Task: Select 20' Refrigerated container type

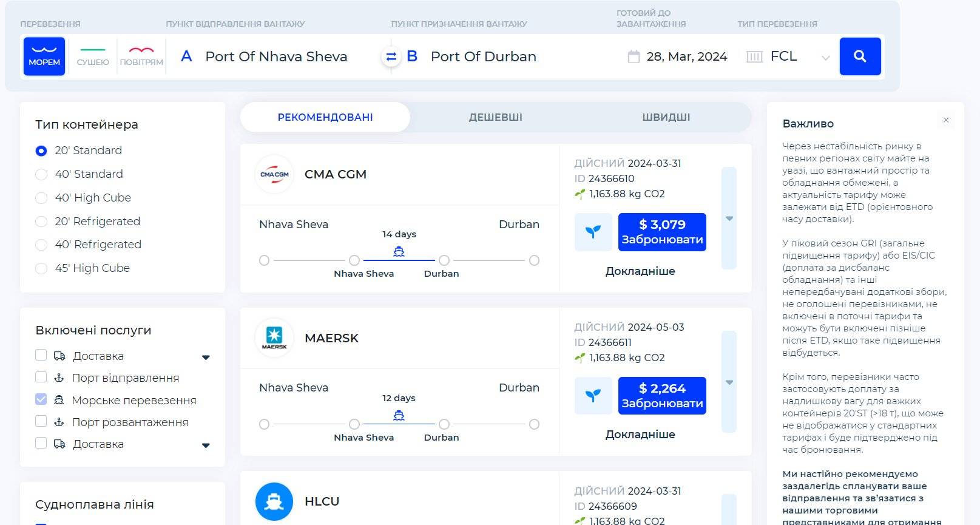Action: pos(41,222)
